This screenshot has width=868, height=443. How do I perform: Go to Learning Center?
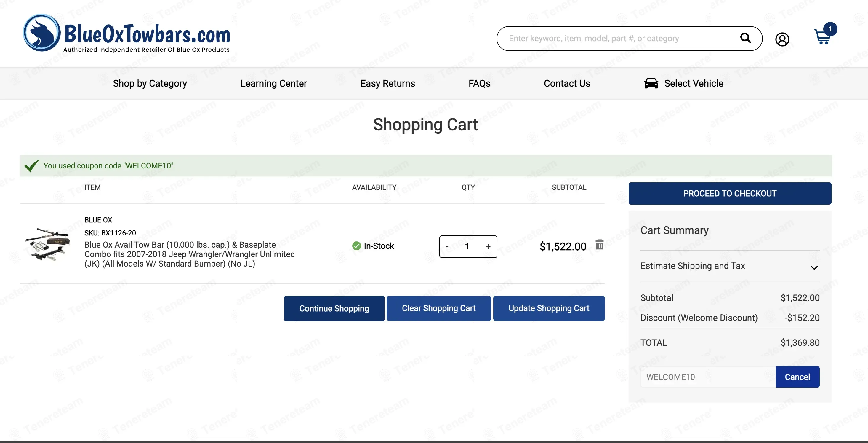click(273, 83)
